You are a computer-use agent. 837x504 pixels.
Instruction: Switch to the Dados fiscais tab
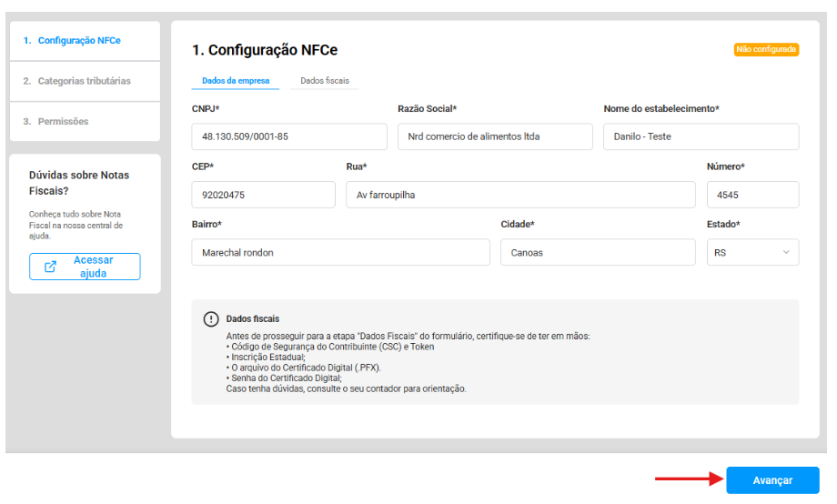point(325,81)
